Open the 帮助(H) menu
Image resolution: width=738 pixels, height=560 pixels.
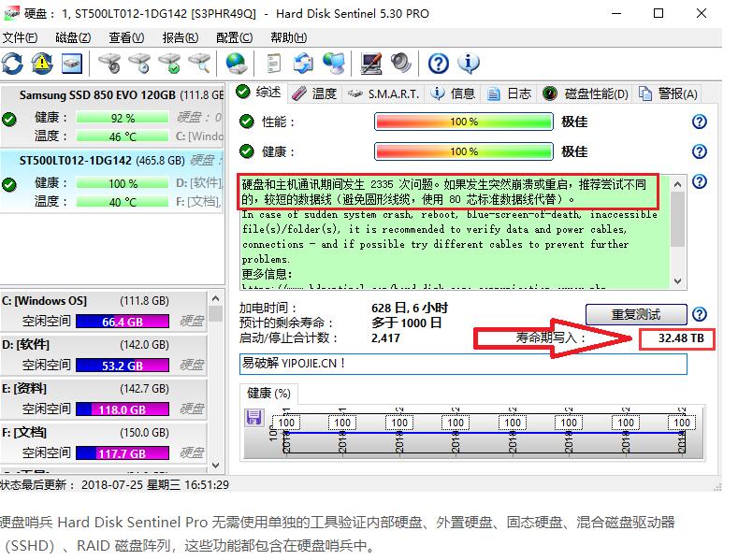click(288, 37)
